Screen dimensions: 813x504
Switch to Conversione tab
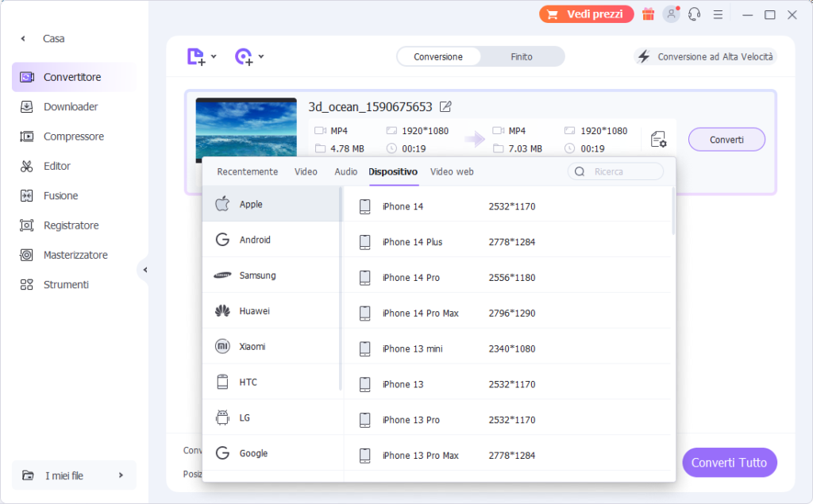438,56
